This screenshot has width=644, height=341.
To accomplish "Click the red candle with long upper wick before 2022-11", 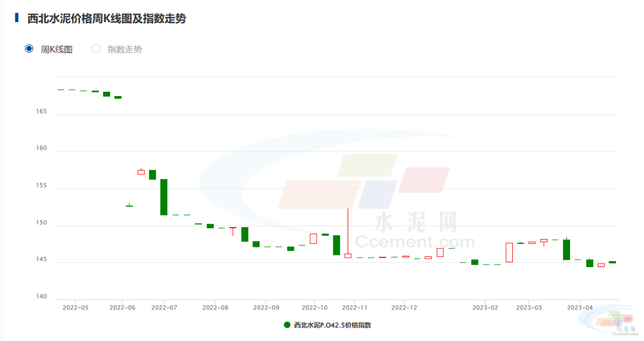I will (x=348, y=233).
